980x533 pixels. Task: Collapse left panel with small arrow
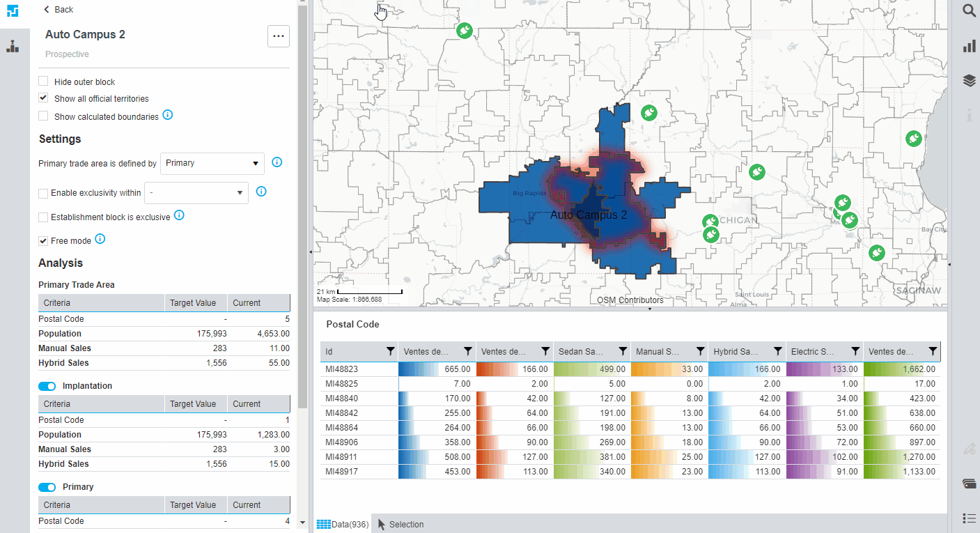(x=311, y=251)
